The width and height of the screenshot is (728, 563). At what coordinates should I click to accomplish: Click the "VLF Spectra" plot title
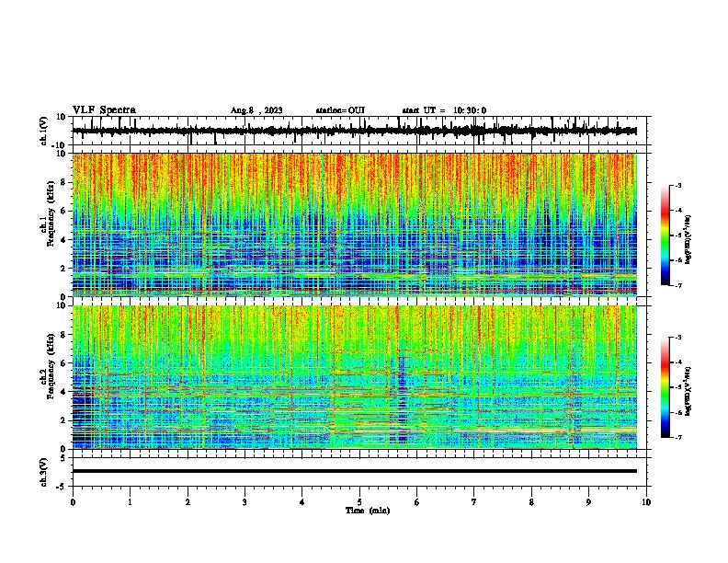(x=104, y=110)
